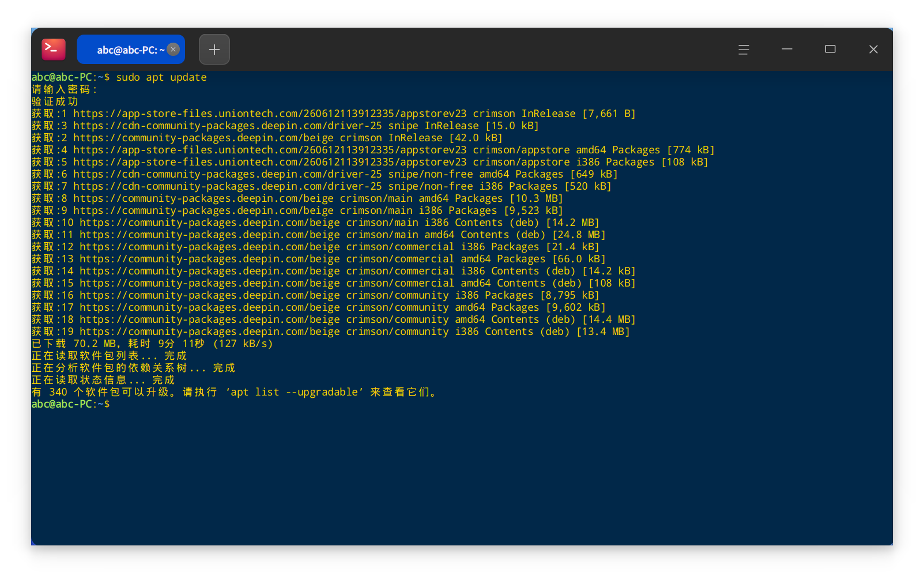Click the 正在分析软件包的依赖关系树 line
This screenshot has width=924, height=580.
[134, 368]
